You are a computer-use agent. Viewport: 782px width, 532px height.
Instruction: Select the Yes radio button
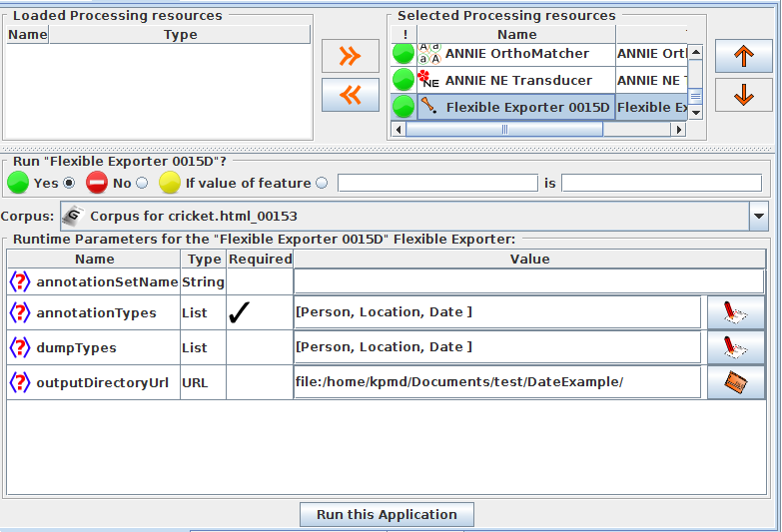69,183
